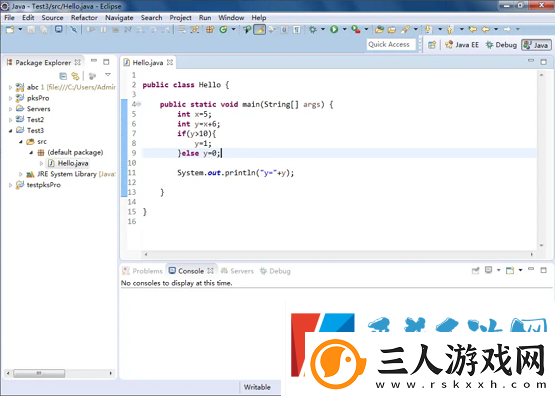The width and height of the screenshot is (555, 396).
Task: Click the Package Explorer horizontal scrollbar thumb
Action: click(x=39, y=373)
